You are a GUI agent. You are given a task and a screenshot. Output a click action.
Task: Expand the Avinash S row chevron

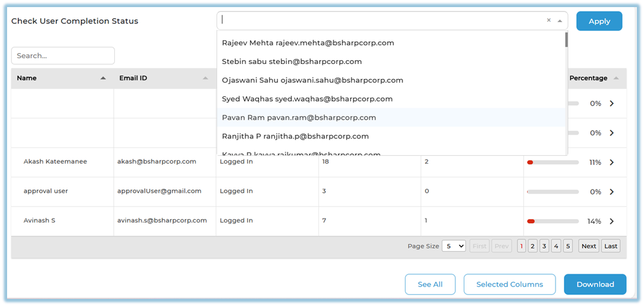611,221
